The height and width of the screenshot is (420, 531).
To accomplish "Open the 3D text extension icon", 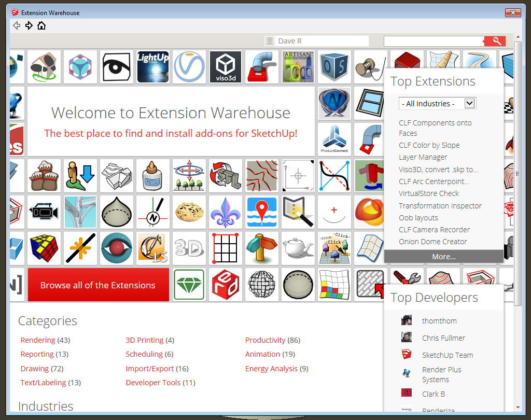I will 189,248.
